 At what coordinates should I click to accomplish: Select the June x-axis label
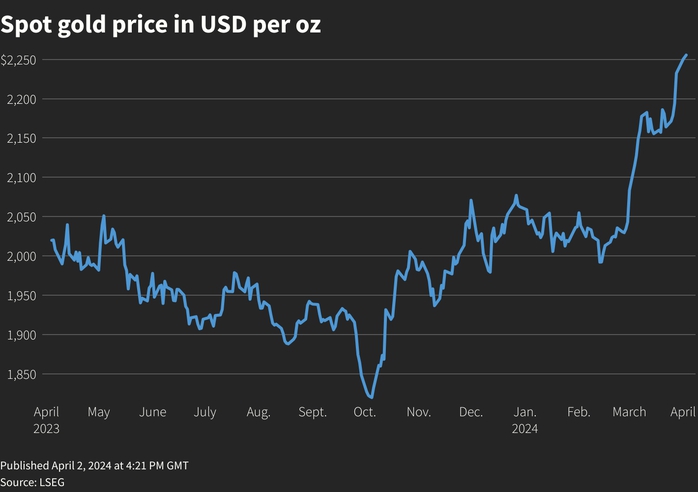click(x=153, y=412)
